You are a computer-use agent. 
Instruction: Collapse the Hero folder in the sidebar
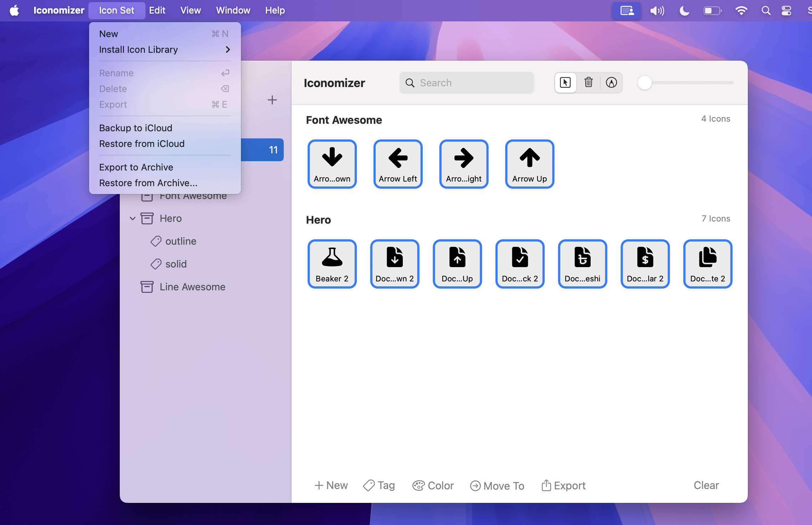tap(133, 218)
